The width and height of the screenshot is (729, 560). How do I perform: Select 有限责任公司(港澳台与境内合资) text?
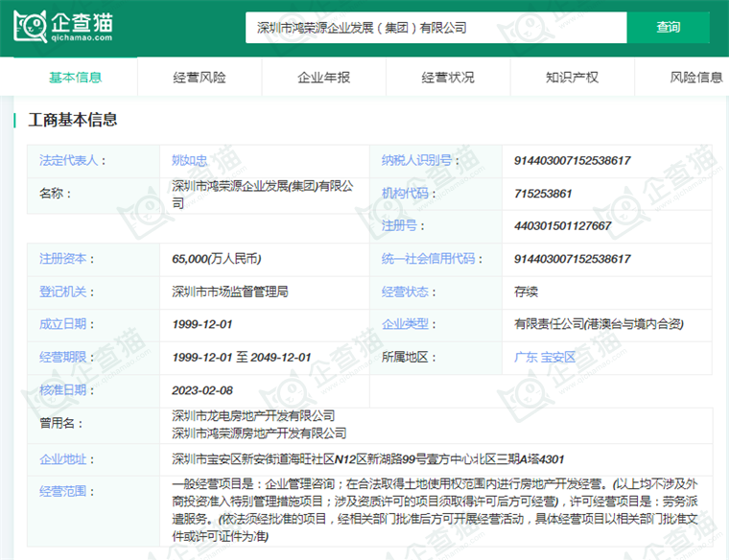(599, 324)
